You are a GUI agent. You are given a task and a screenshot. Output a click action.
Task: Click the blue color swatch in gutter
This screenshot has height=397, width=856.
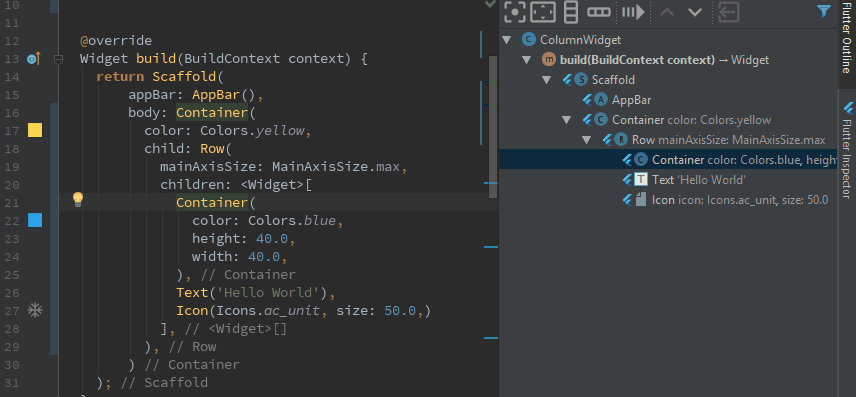point(35,220)
